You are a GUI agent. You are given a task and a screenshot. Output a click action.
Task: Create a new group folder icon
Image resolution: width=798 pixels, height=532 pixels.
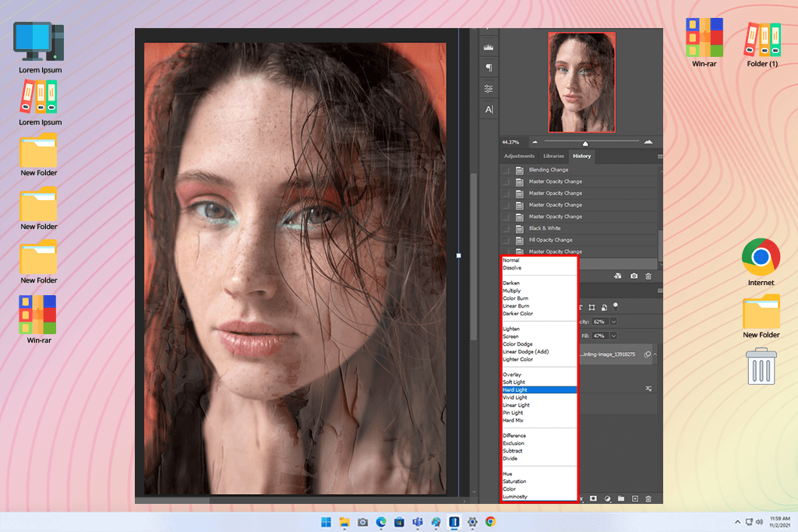coord(621,499)
